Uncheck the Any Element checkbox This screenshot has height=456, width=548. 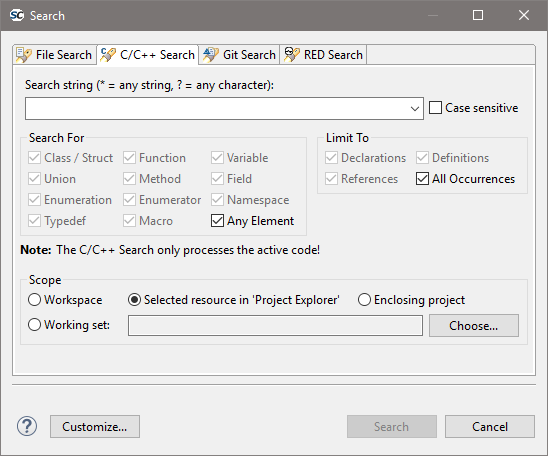pos(217,221)
